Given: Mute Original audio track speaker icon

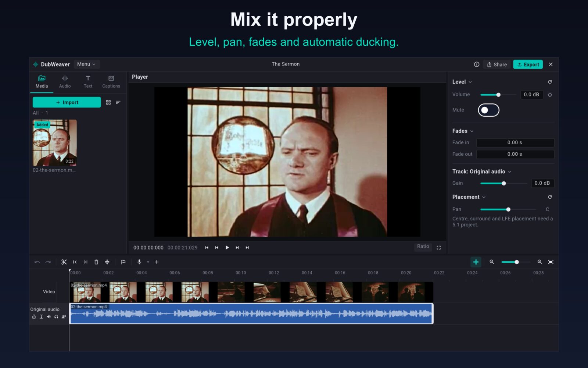Looking at the screenshot, I should pyautogui.click(x=49, y=317).
